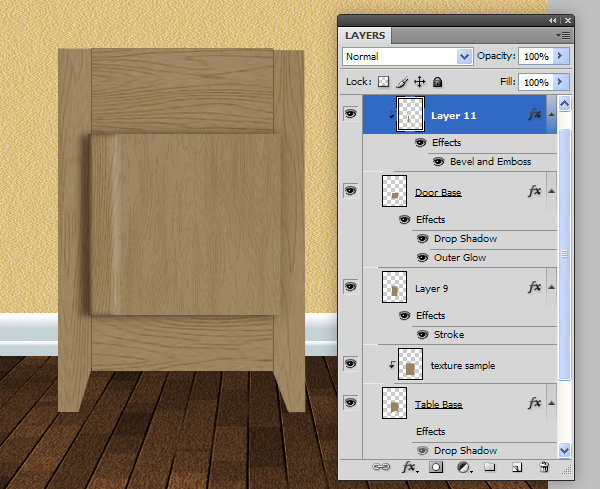Click the Fill value field

tap(535, 82)
